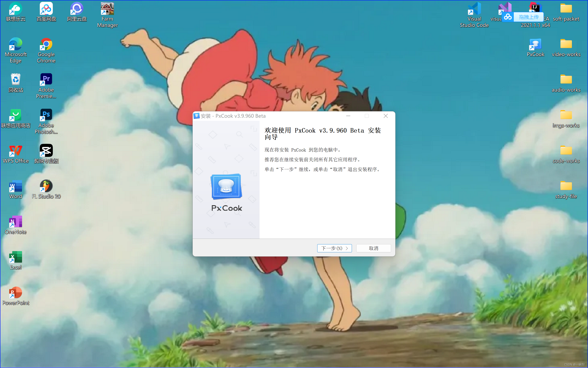The width and height of the screenshot is (588, 368).
Task: Select the code-works folder icon
Action: click(566, 154)
